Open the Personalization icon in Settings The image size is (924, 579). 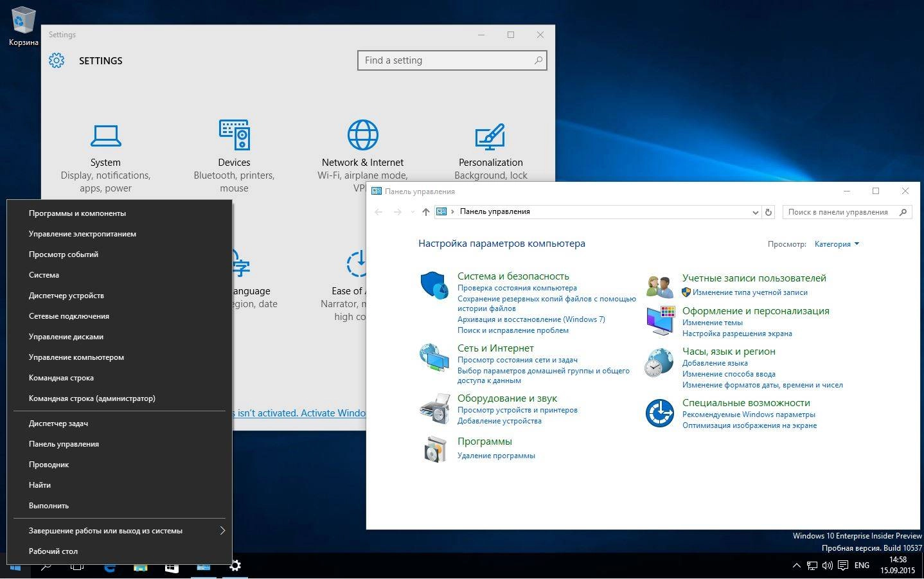(x=490, y=136)
